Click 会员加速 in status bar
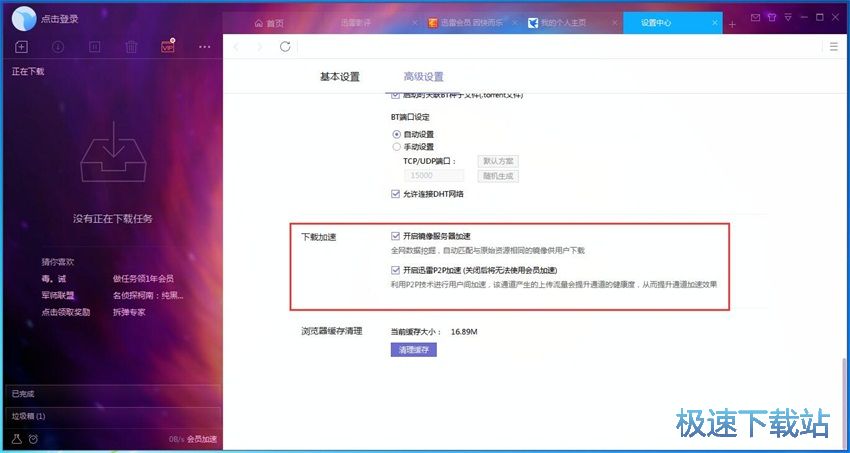Screen dimensions: 850x453 point(202,439)
